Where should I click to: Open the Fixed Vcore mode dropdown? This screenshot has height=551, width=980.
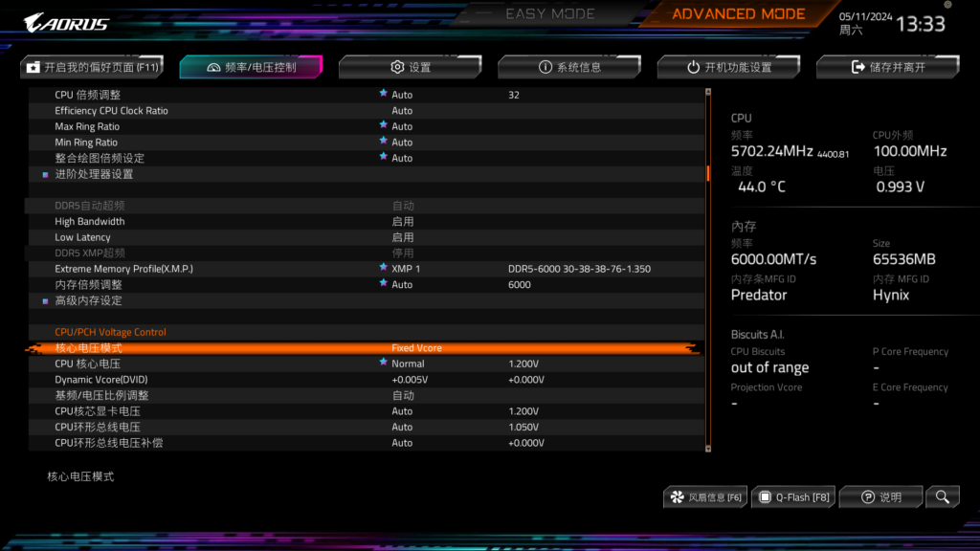tap(416, 348)
